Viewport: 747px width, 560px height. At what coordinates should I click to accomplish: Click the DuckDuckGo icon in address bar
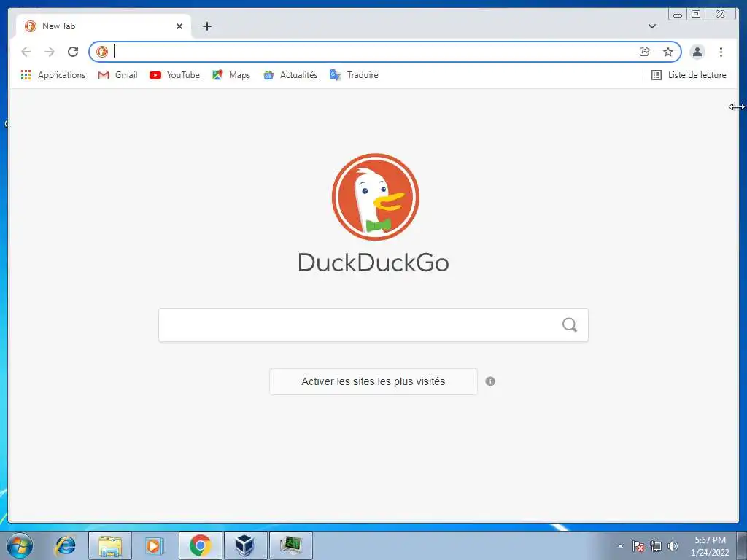pyautogui.click(x=102, y=52)
